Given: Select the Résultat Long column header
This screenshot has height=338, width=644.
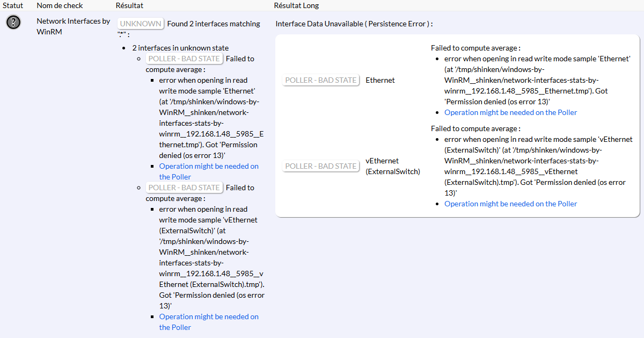Looking at the screenshot, I should [296, 5].
